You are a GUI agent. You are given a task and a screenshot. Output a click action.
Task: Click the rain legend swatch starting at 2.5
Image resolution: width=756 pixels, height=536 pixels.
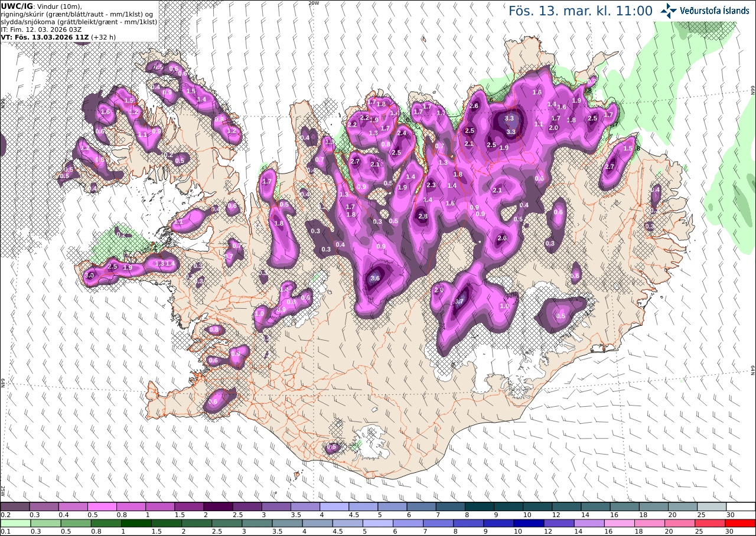pos(227,523)
